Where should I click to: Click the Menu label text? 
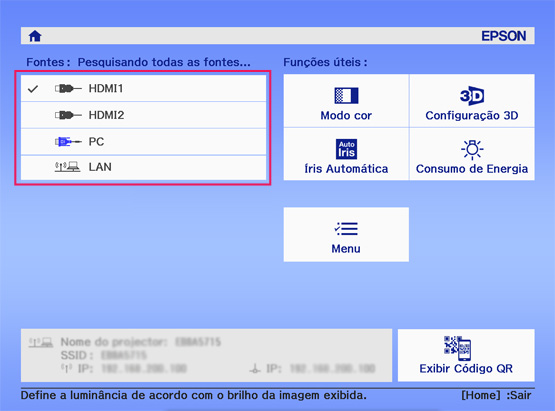pyautogui.click(x=346, y=249)
